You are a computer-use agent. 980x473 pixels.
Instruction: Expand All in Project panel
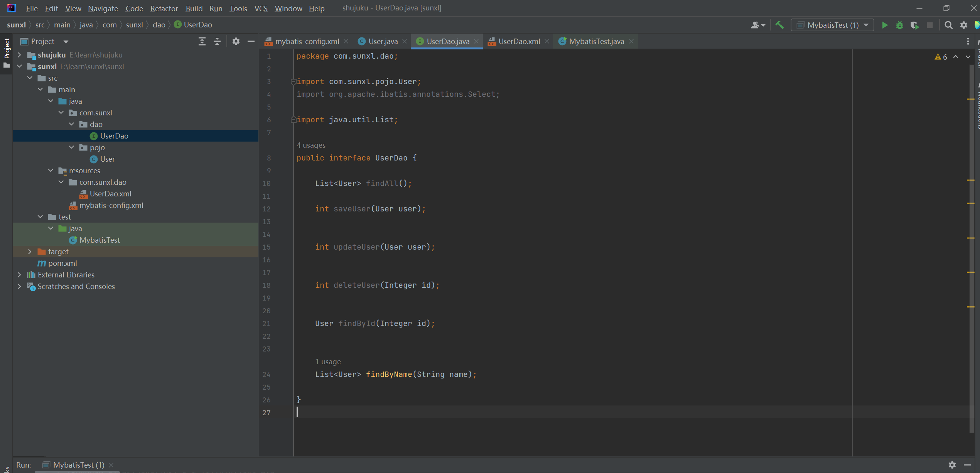[202, 41]
